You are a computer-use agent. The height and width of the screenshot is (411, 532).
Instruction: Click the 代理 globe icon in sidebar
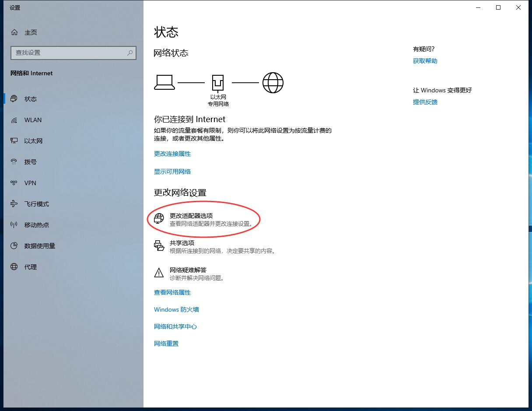[14, 267]
